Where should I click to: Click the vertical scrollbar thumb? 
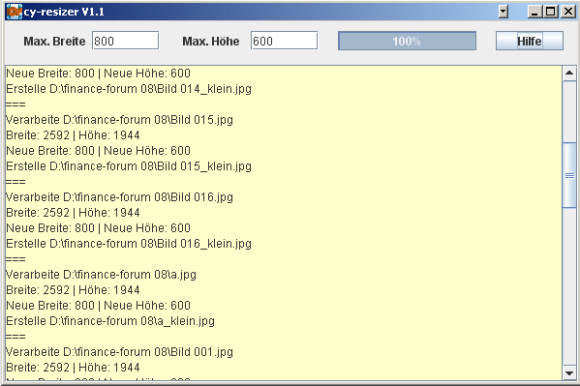pyautogui.click(x=569, y=175)
